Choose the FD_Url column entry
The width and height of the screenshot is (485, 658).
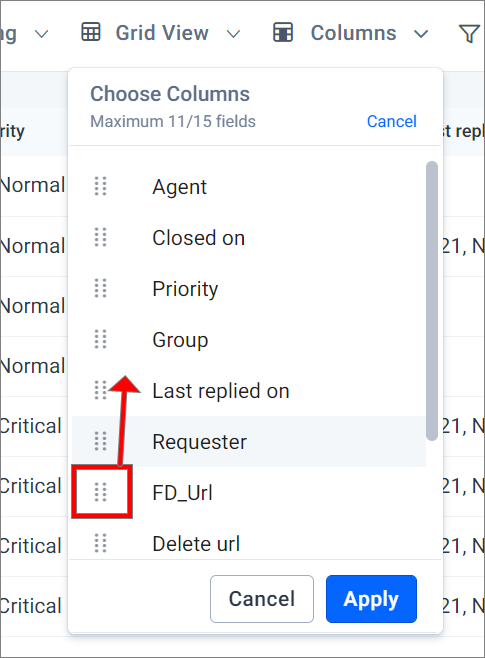click(x=183, y=493)
